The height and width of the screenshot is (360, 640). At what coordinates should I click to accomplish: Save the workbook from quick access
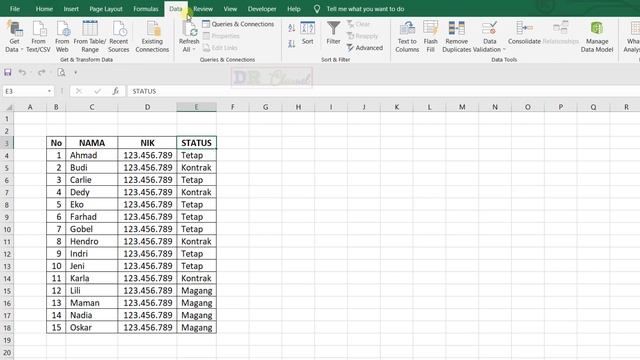[8, 73]
